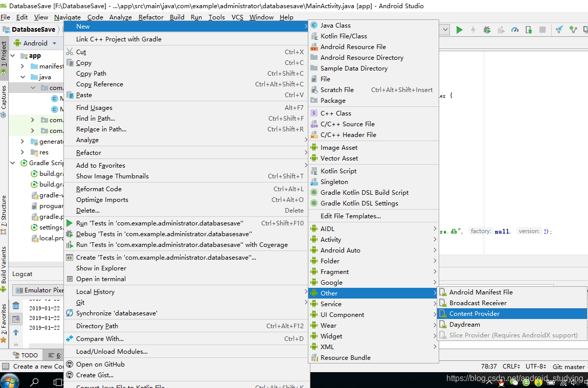
Task: Expand the manifests folder node
Action: click(x=22, y=66)
